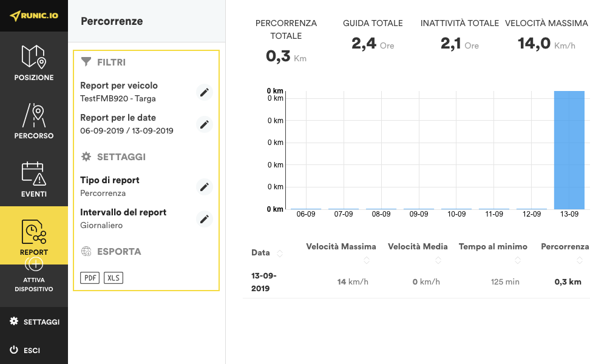The image size is (607, 364).
Task: Open the Percorso route icon
Action: coord(34,115)
